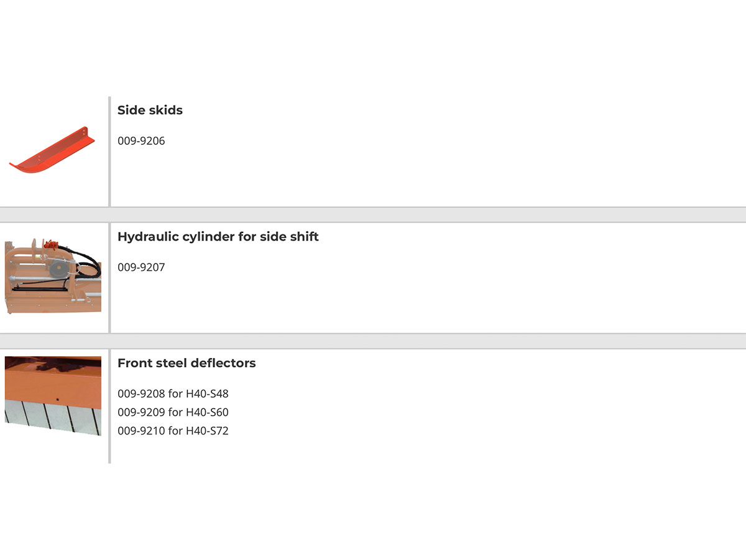
Task: View the hydraulic cylinder side shift photo
Action: (53, 274)
